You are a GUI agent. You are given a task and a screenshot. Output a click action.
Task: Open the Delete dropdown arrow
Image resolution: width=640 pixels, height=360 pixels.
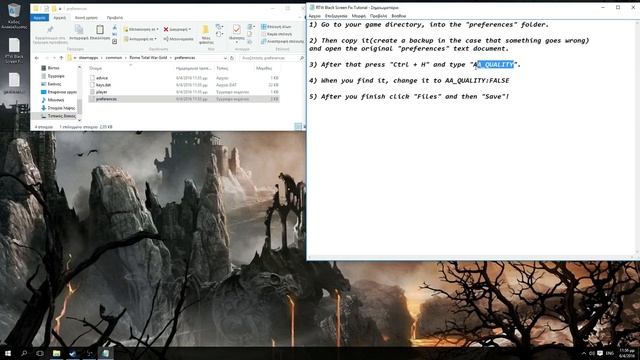click(x=189, y=29)
